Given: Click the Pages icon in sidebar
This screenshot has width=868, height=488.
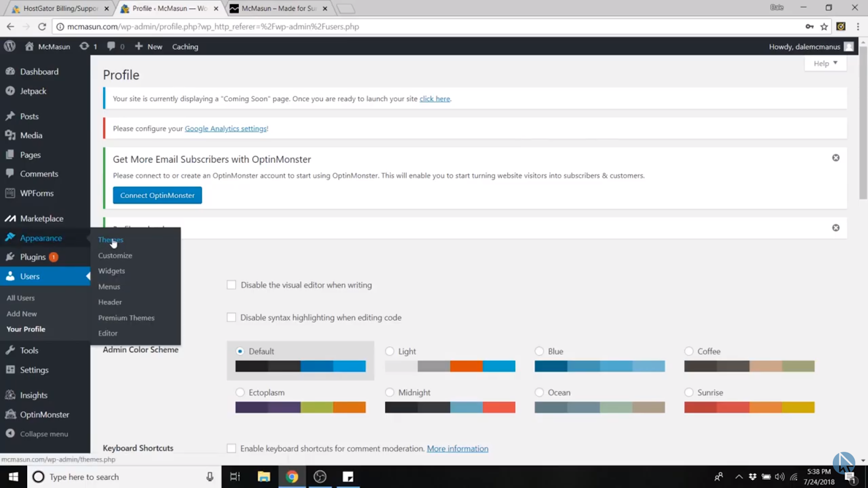Looking at the screenshot, I should coord(10,155).
